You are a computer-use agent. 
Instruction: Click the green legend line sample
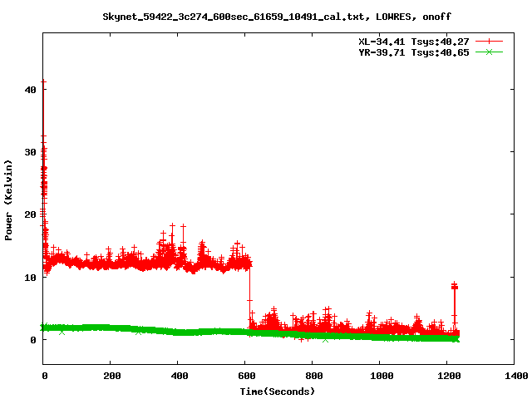click(x=489, y=52)
